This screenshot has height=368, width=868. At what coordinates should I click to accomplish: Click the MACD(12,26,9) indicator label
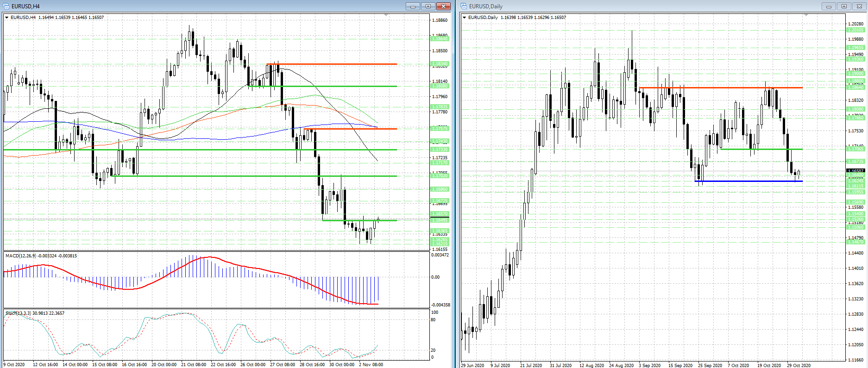[41, 256]
